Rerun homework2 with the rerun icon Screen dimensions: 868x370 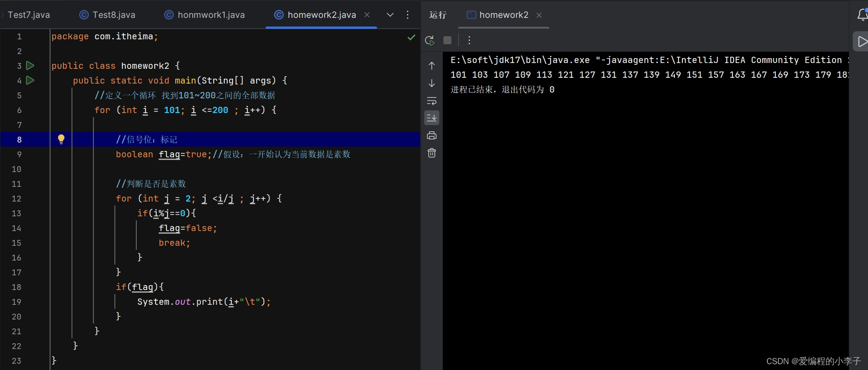point(430,40)
